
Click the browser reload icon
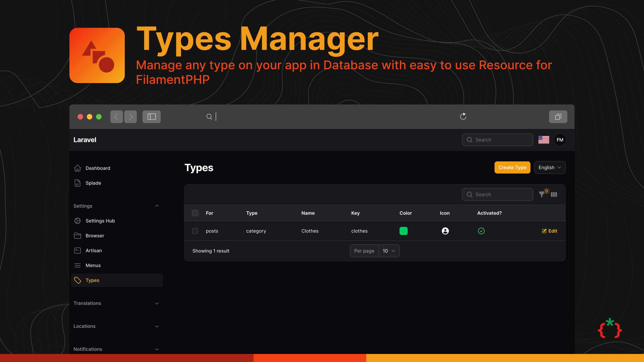click(x=463, y=116)
